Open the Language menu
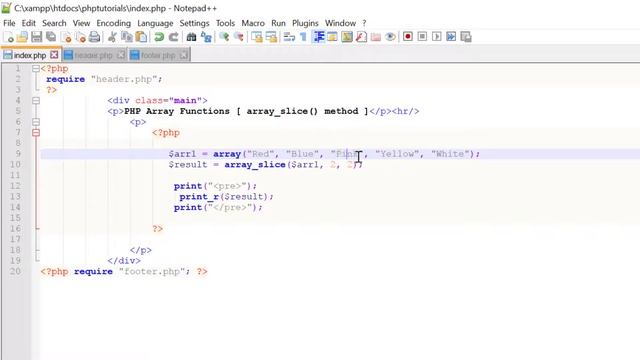This screenshot has width=640, height=360. pos(155,23)
